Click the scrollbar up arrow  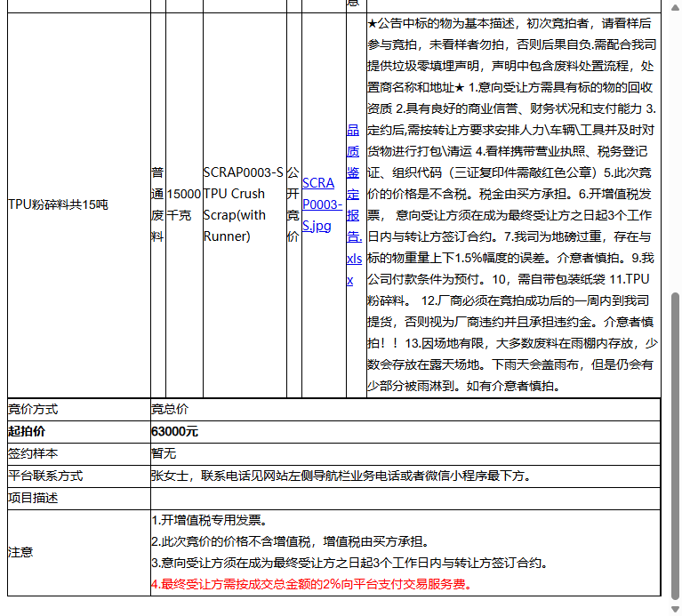point(675,6)
